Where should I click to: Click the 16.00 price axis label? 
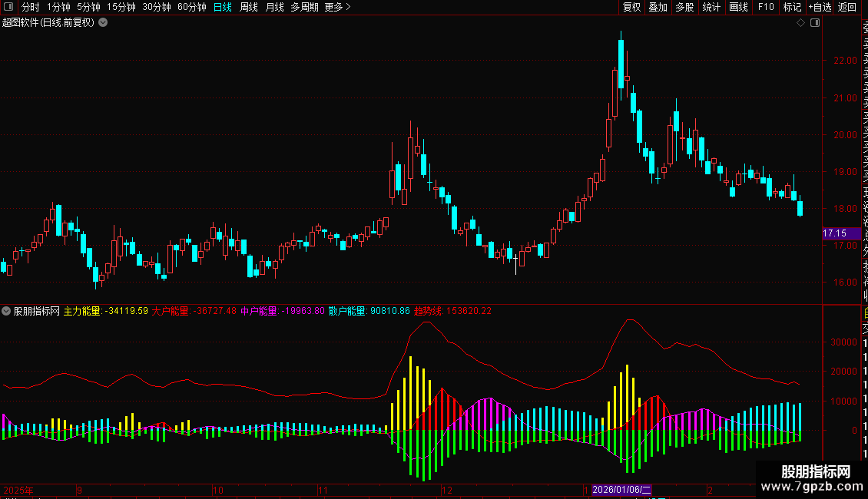click(x=845, y=283)
